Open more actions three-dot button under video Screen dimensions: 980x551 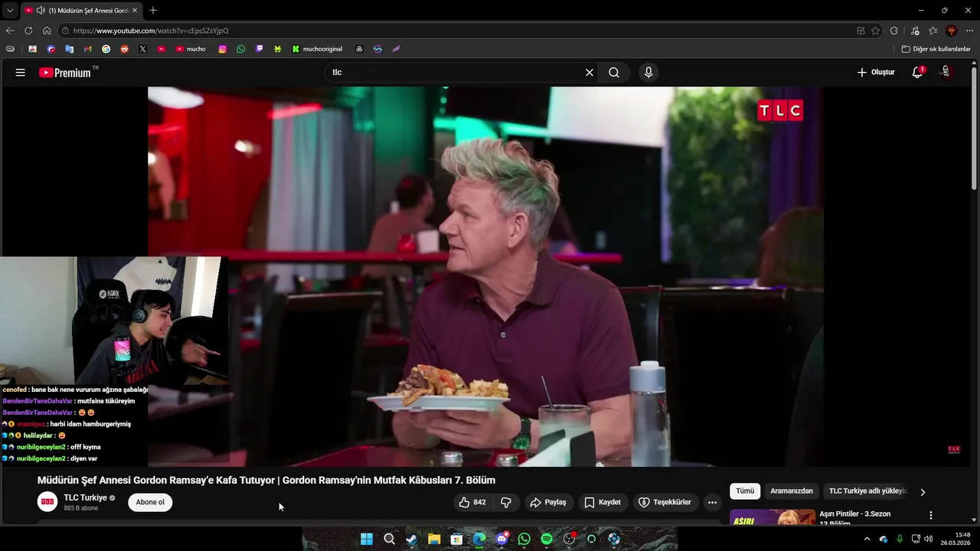(712, 503)
